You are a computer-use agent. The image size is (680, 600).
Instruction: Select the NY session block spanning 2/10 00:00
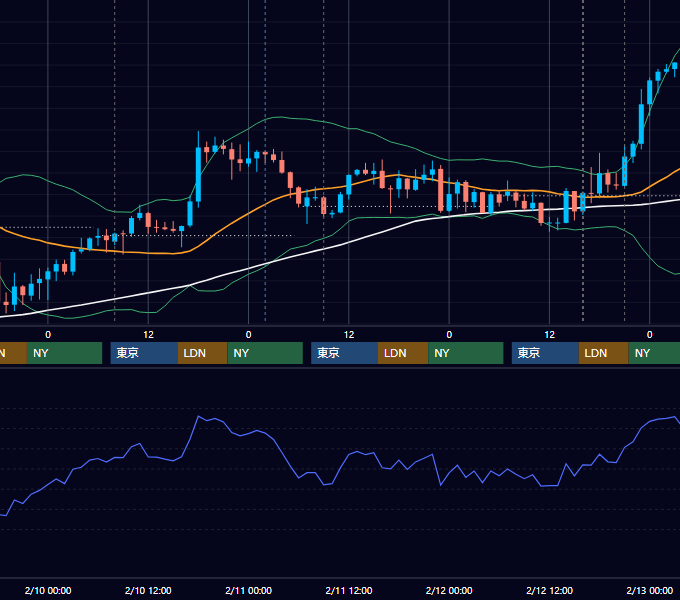click(x=64, y=353)
